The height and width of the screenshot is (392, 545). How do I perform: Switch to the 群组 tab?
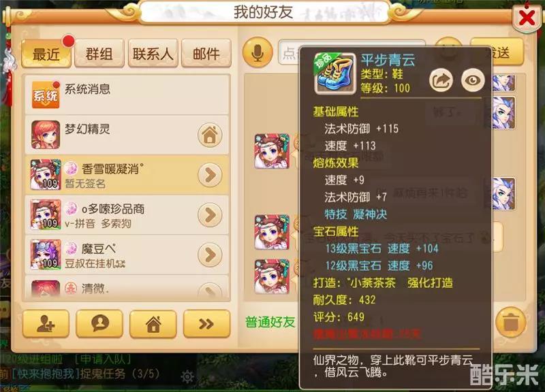[x=99, y=54]
